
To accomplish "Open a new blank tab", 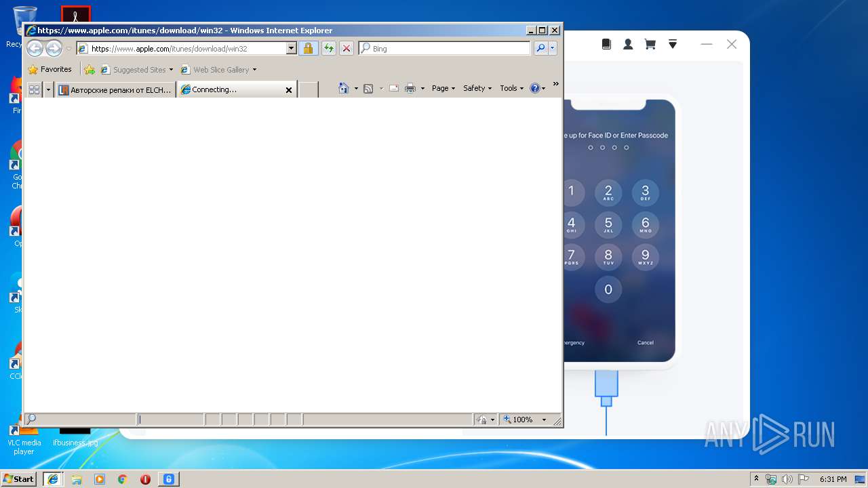I will tap(309, 89).
